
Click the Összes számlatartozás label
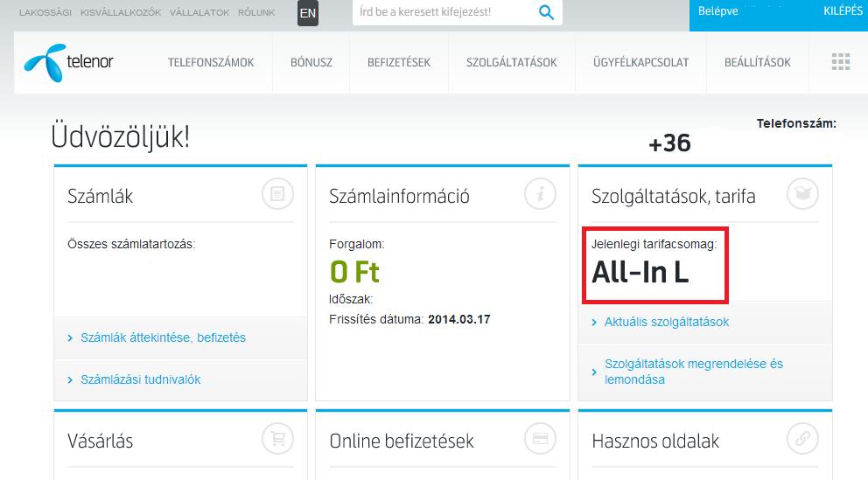tap(131, 245)
